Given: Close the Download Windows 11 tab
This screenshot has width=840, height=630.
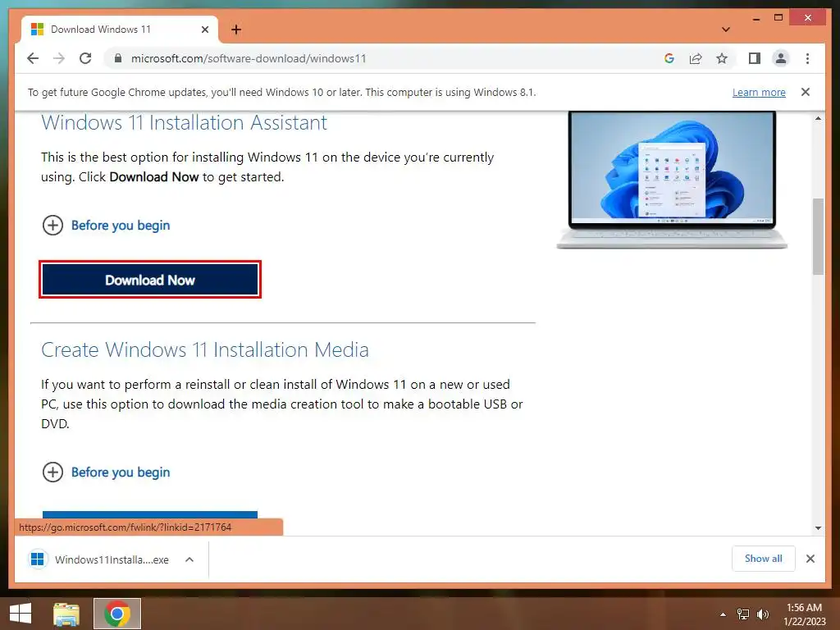Looking at the screenshot, I should (x=204, y=30).
